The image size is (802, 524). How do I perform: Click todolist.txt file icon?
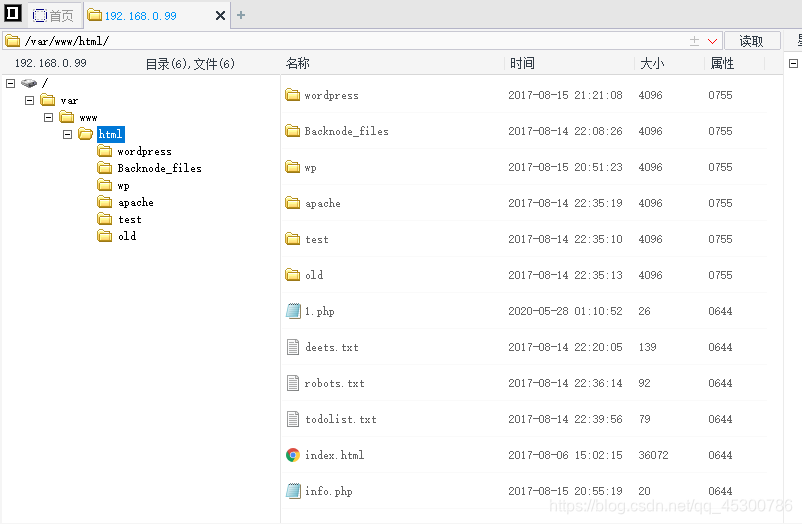[293, 419]
